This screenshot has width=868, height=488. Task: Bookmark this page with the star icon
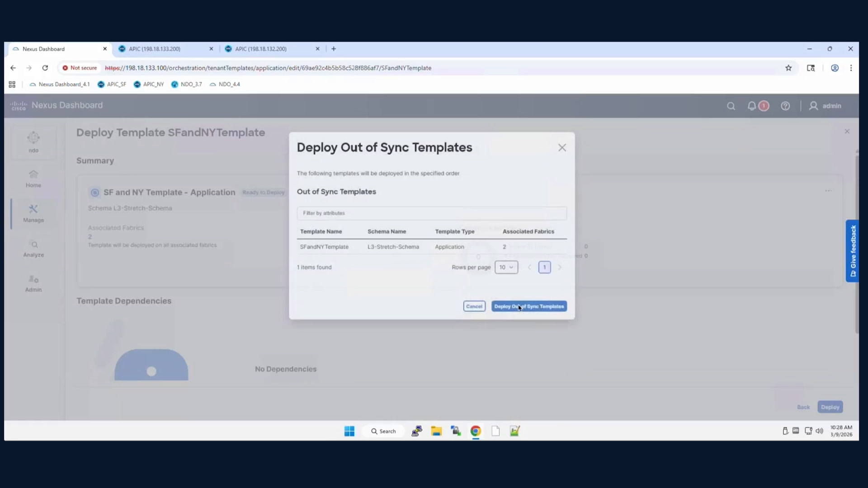(788, 68)
